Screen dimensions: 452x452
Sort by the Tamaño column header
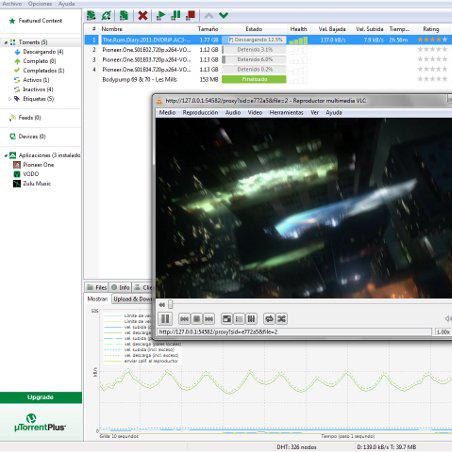(x=208, y=29)
